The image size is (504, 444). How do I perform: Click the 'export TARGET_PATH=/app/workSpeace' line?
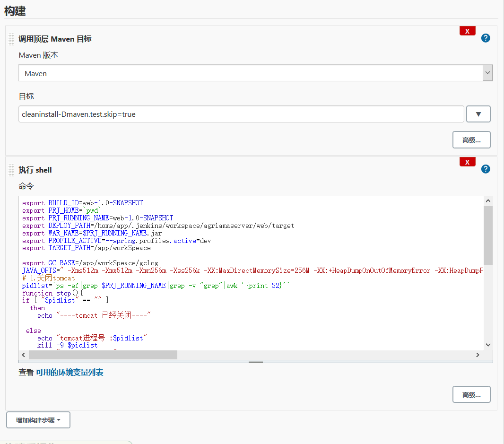(86, 248)
